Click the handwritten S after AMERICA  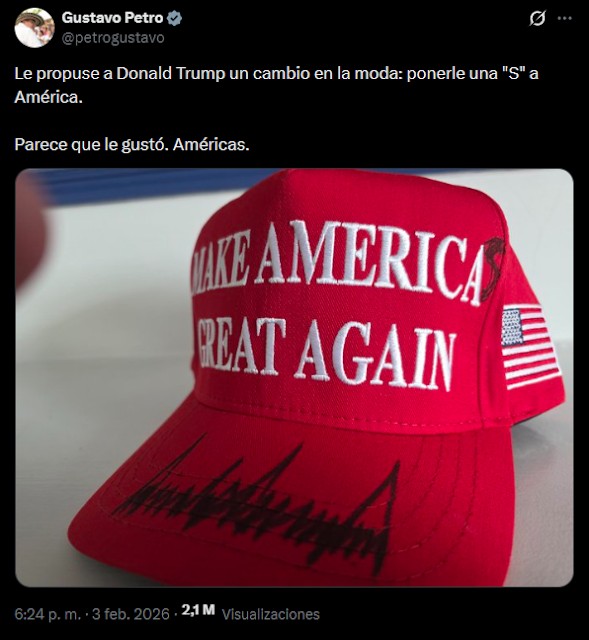click(x=493, y=269)
